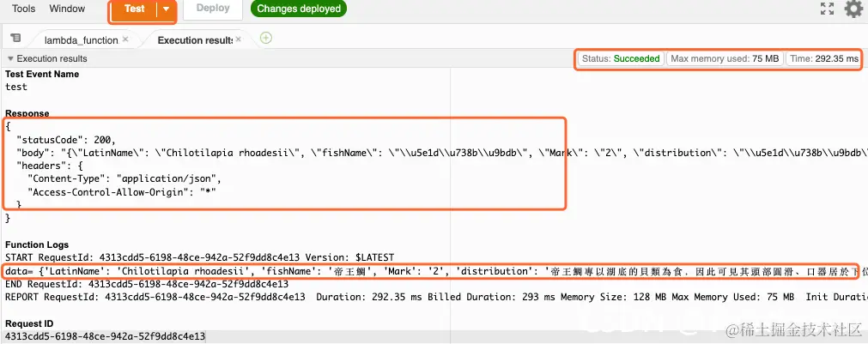Click the END RequestId log line
This screenshot has width=868, height=344.
tap(147, 284)
